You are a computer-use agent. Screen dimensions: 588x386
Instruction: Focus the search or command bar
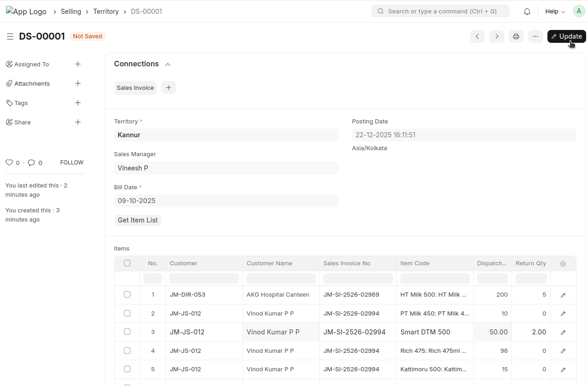point(441,11)
